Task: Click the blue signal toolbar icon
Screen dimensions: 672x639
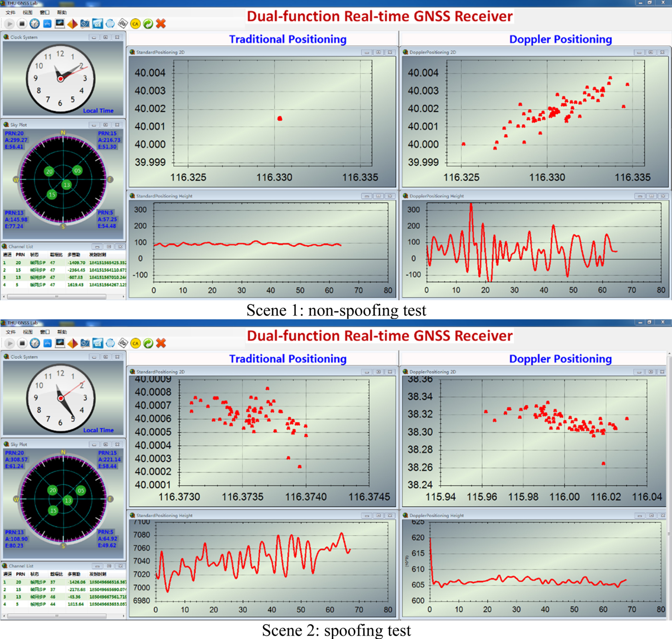Action: (47, 23)
